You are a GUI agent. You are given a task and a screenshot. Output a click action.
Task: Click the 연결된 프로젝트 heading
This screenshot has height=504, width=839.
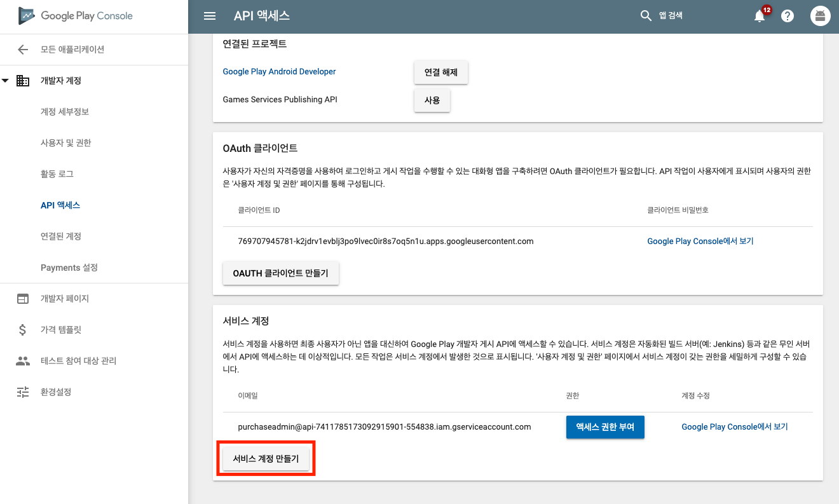pyautogui.click(x=254, y=44)
